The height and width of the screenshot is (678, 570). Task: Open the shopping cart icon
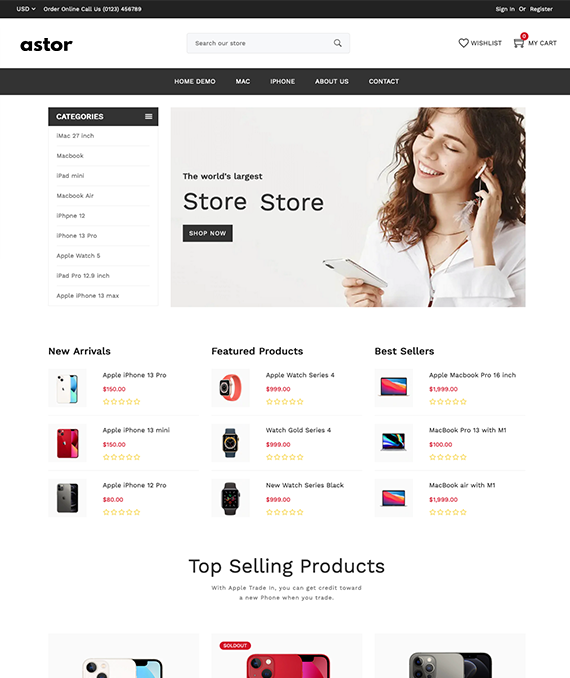(518, 43)
